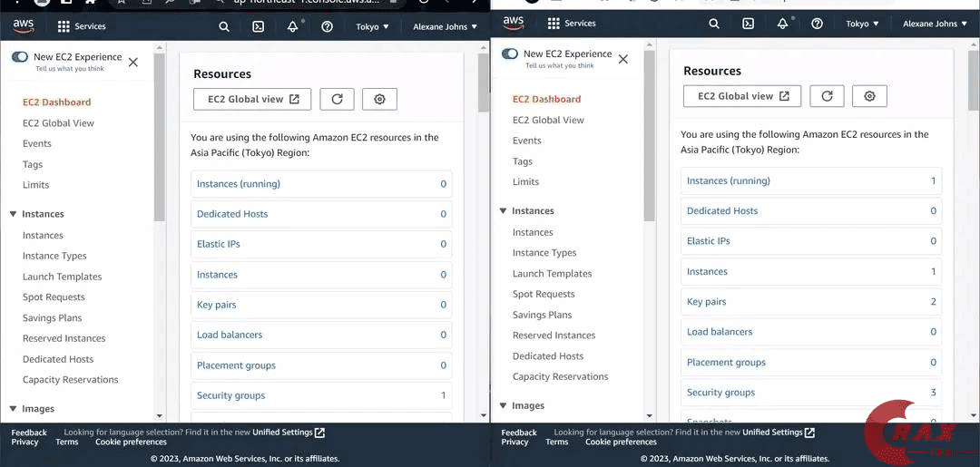980x467 pixels.
Task: Select Launch Templates in the right window sidebar
Action: [552, 274]
